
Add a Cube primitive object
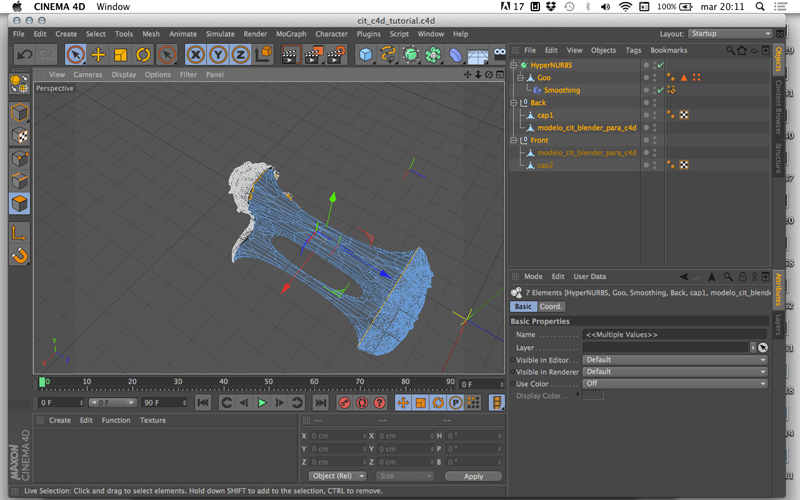pos(365,55)
